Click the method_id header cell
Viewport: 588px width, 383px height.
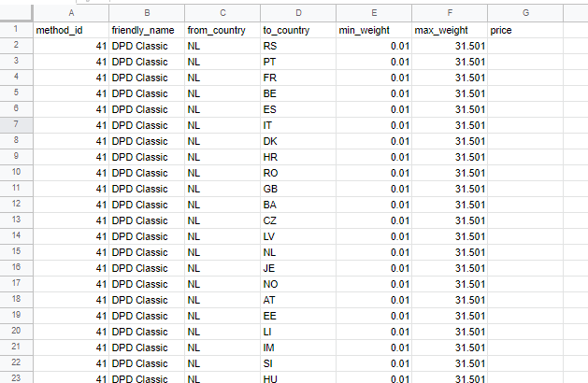pyautogui.click(x=71, y=30)
